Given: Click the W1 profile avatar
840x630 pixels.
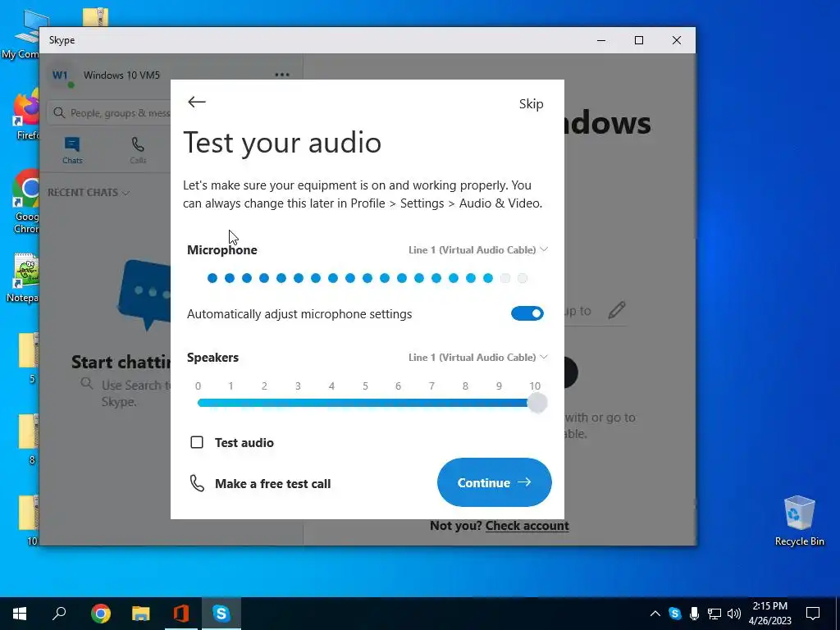Looking at the screenshot, I should [61, 75].
